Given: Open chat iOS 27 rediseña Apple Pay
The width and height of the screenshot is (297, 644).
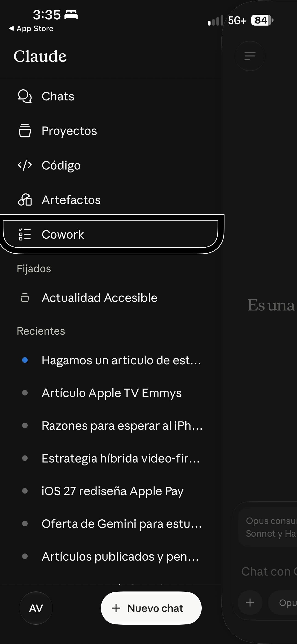Looking at the screenshot, I should [111, 491].
